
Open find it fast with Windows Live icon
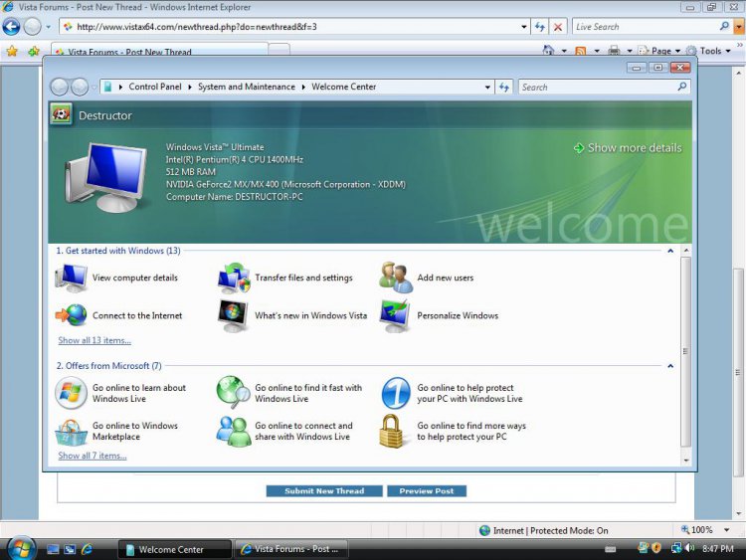(233, 393)
